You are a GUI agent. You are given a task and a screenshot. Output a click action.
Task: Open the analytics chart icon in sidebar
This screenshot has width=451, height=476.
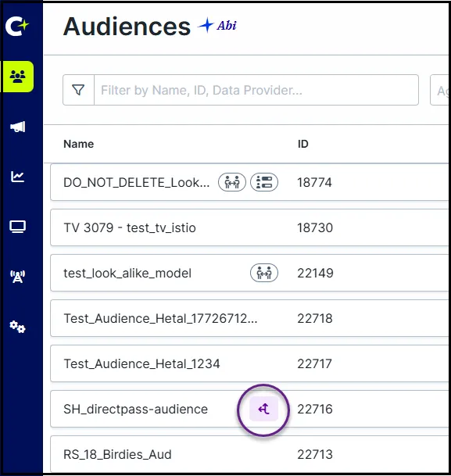click(18, 177)
